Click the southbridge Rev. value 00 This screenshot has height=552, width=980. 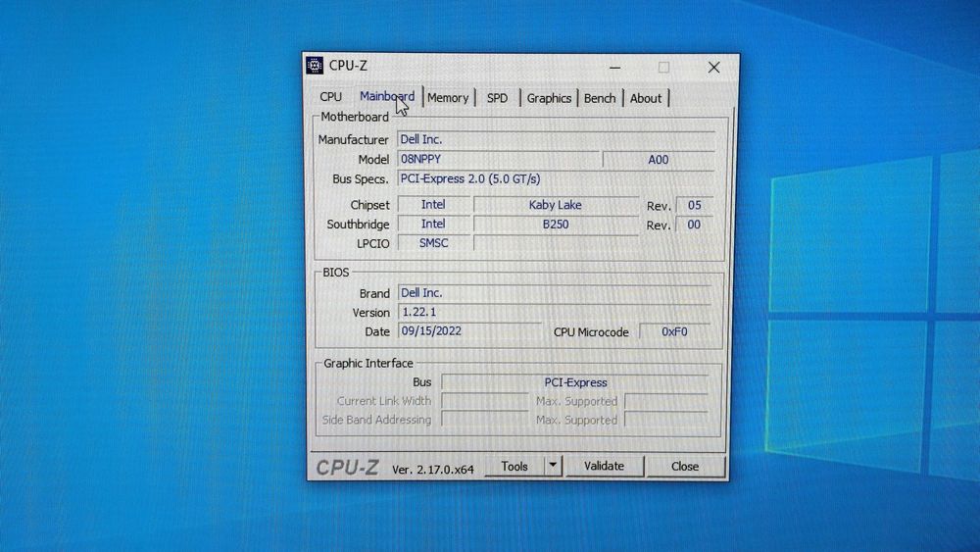pos(694,225)
